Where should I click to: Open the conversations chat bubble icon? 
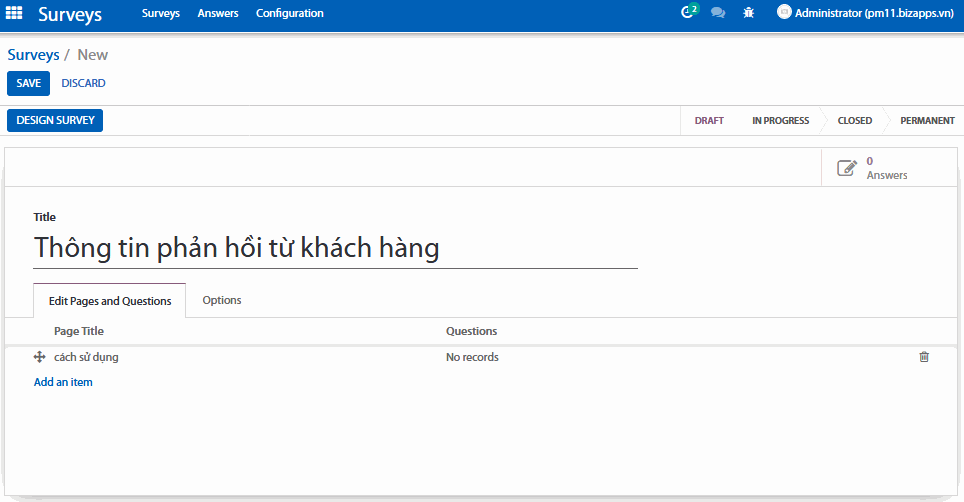[x=717, y=13]
